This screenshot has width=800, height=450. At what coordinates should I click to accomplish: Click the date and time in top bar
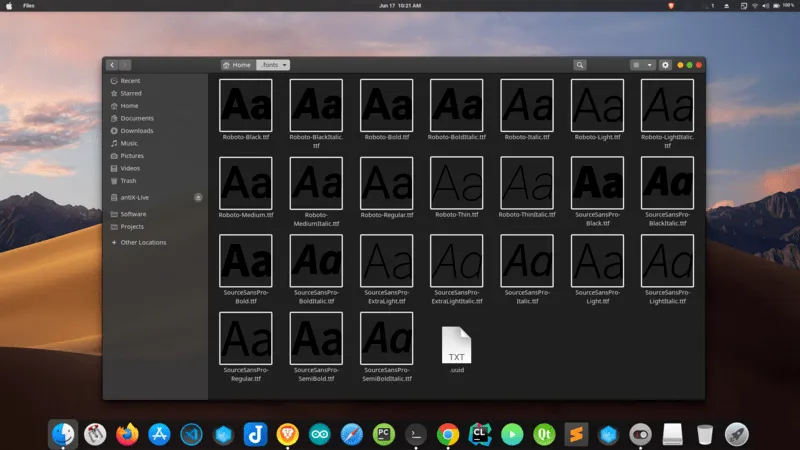click(x=400, y=5)
